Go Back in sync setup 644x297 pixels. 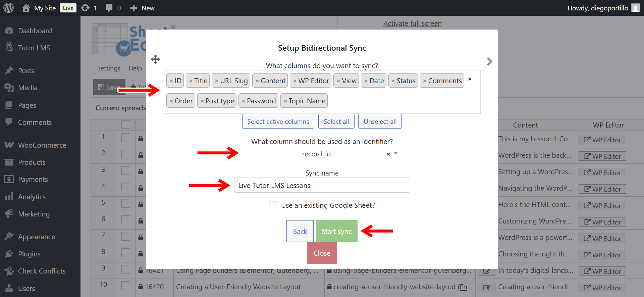pyautogui.click(x=300, y=231)
